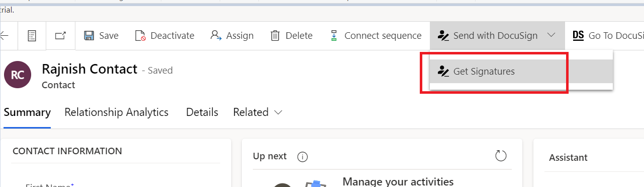Collapse the Send with DocuSign chevron
This screenshot has width=644, height=187.
click(551, 35)
